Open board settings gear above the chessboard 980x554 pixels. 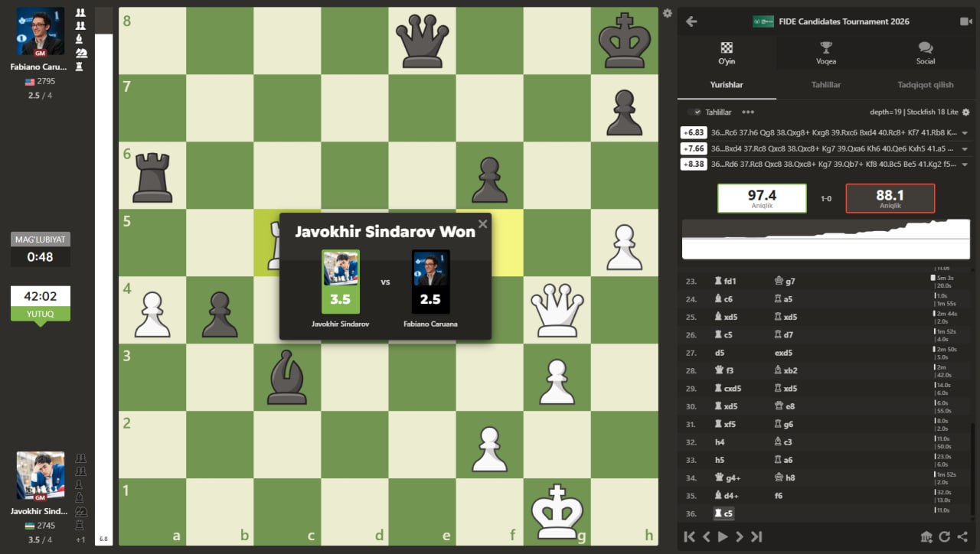click(668, 13)
